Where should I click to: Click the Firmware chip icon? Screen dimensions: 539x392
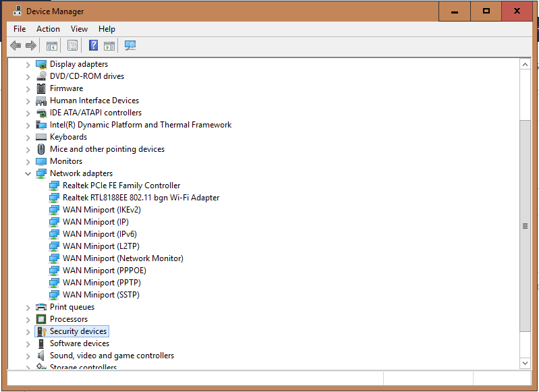(x=41, y=88)
